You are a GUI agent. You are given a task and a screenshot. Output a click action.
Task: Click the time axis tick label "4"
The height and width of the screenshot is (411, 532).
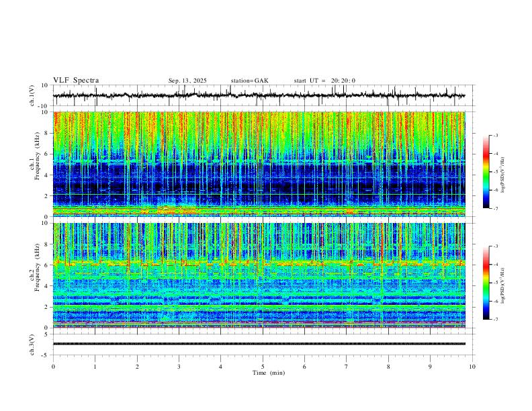tap(220, 367)
